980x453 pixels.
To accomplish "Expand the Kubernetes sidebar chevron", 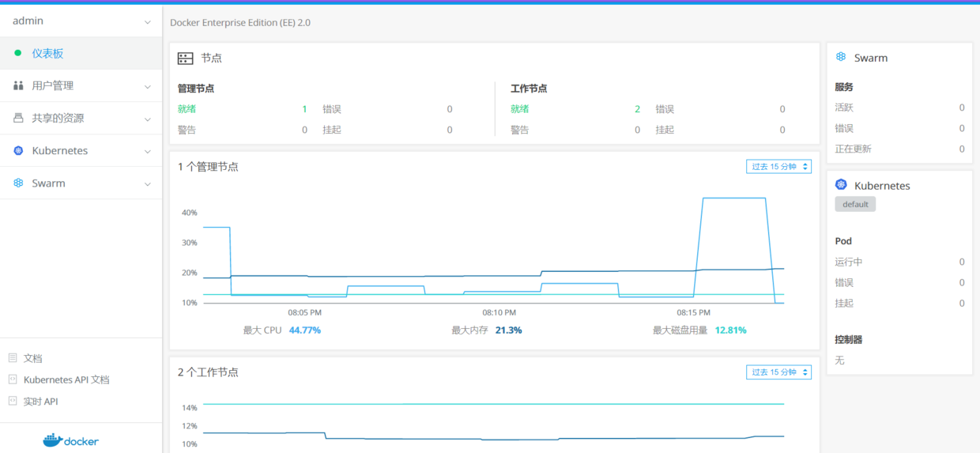I will tap(147, 151).
